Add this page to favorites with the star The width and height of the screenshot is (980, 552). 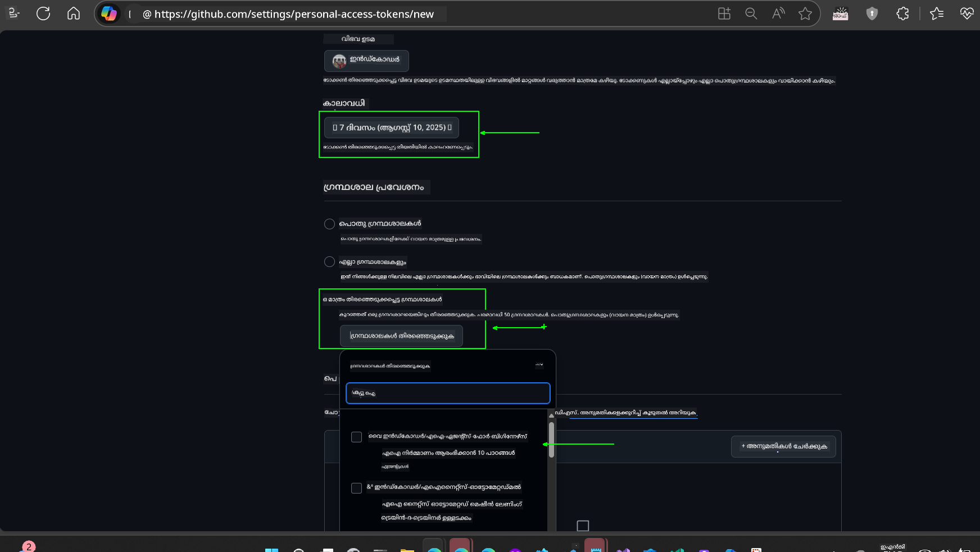pos(806,13)
